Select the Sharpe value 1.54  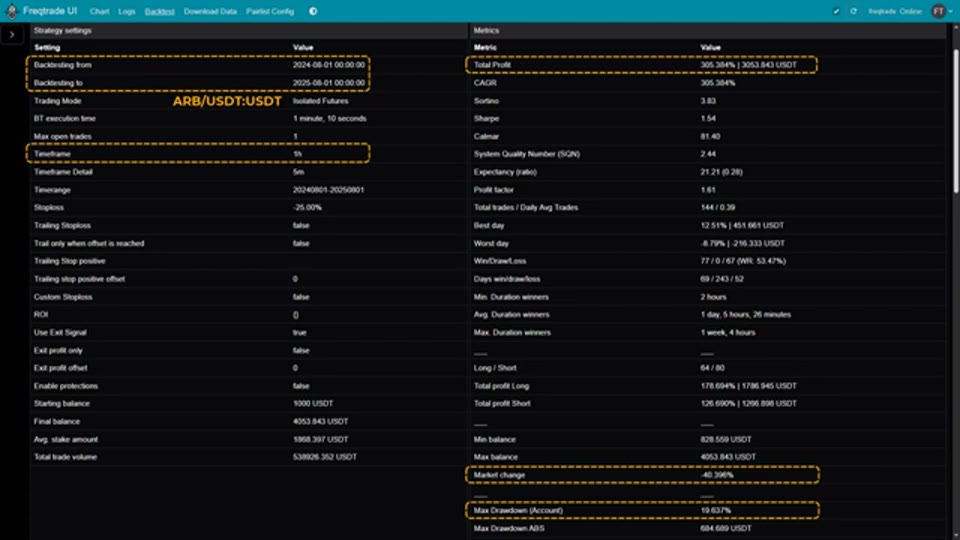coord(708,119)
